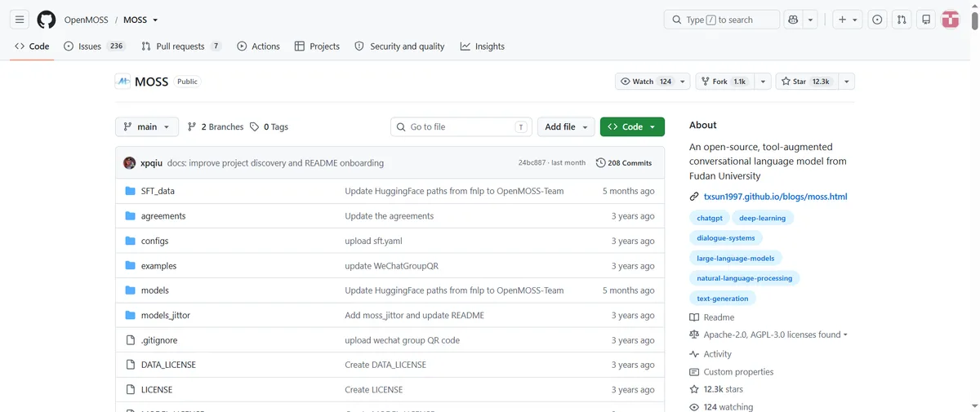View the 124 watching link
Viewport: 980px width, 412px height.
pos(721,407)
